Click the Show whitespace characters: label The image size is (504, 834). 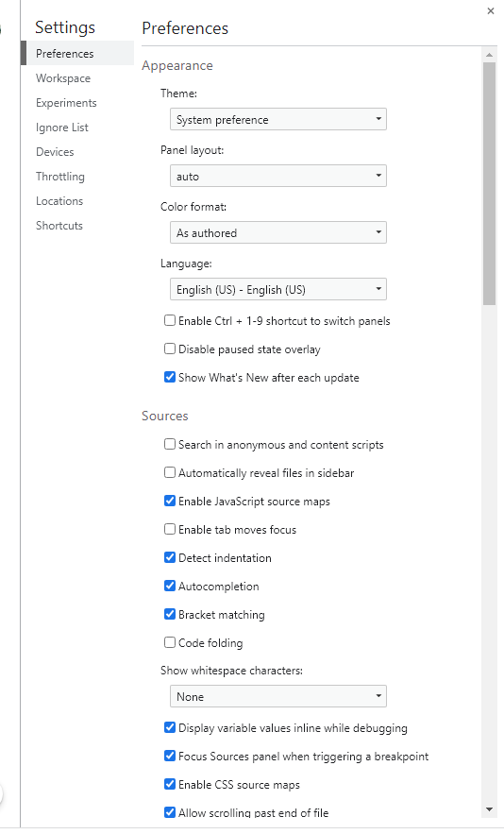click(x=231, y=671)
